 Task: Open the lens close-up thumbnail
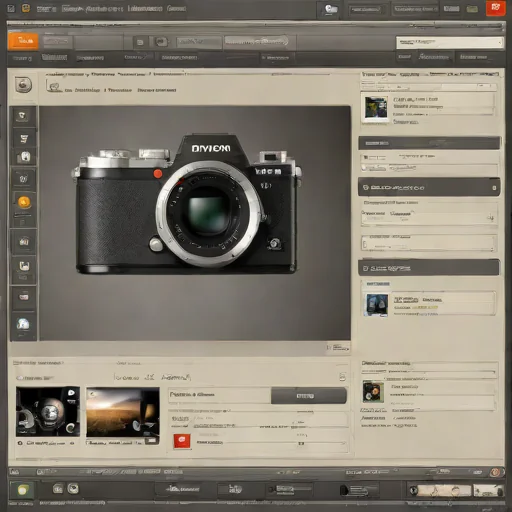48,412
